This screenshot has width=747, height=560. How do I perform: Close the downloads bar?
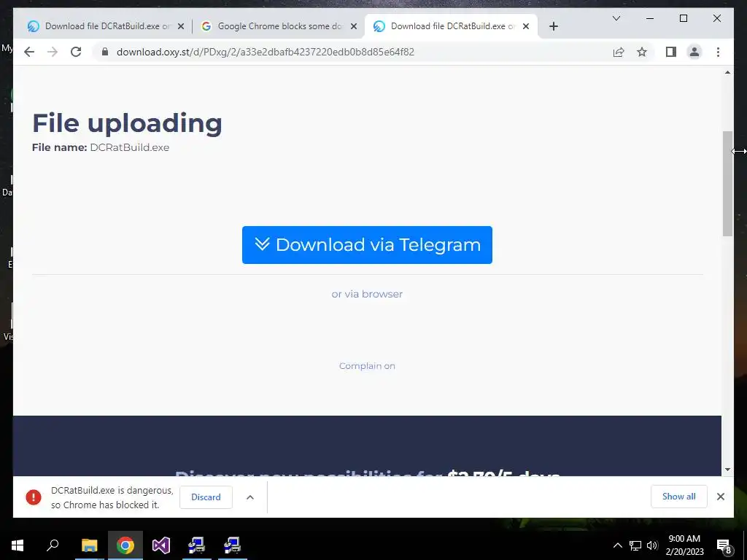tap(720, 497)
